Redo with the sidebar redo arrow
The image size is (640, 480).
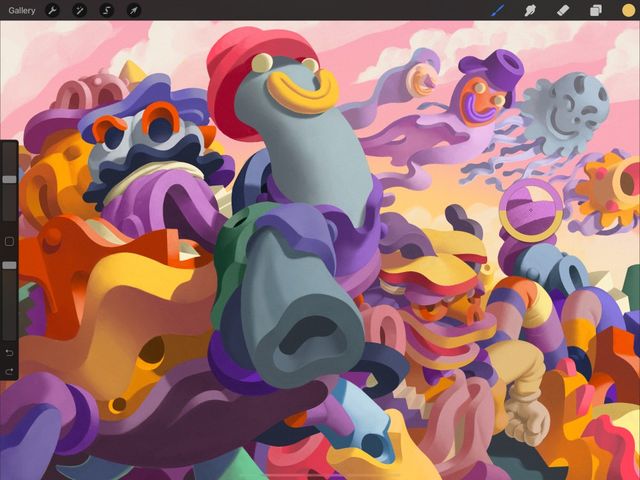9,371
